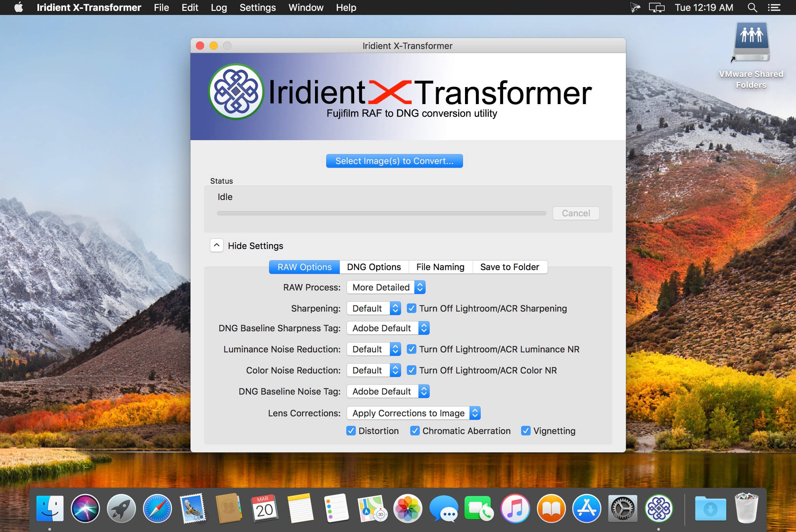The height and width of the screenshot is (532, 796).
Task: Open App Store icon in Dock
Action: pyautogui.click(x=587, y=509)
